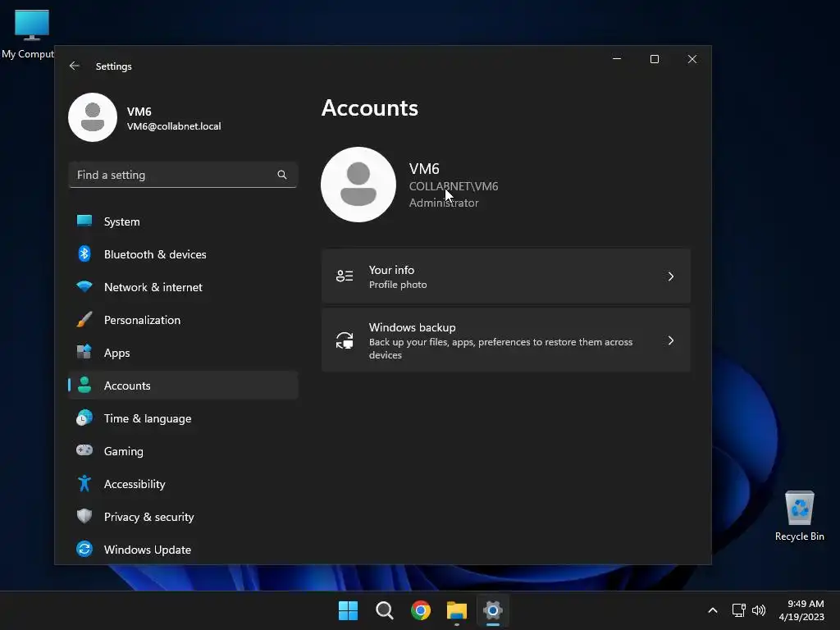This screenshot has height=630, width=840.
Task: Launch Google Chrome from the taskbar
Action: tap(421, 610)
